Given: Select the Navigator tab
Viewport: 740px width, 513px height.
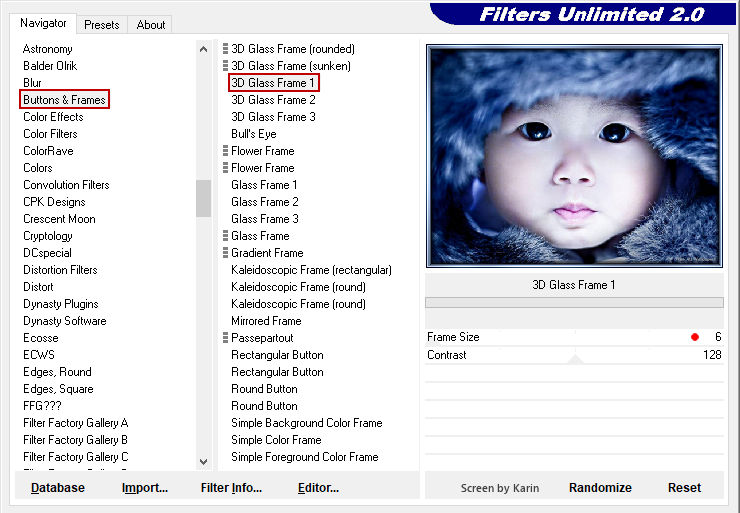Looking at the screenshot, I should tap(44, 23).
